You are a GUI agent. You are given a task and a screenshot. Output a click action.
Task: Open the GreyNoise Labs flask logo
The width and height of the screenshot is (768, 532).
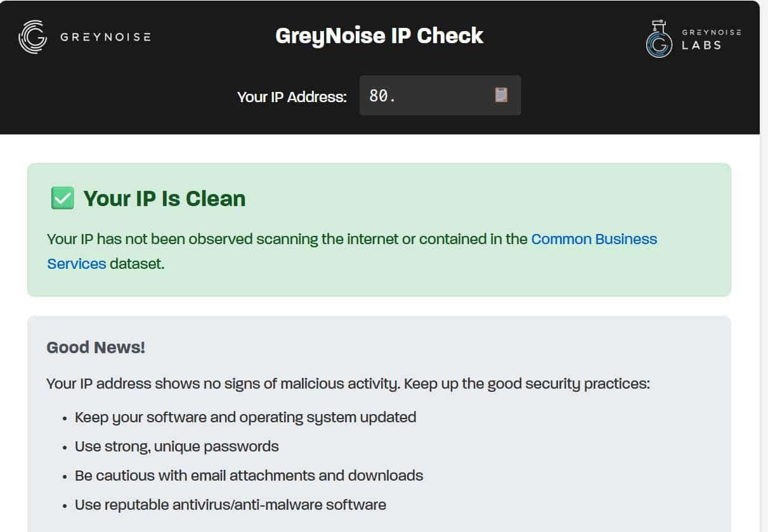659,39
